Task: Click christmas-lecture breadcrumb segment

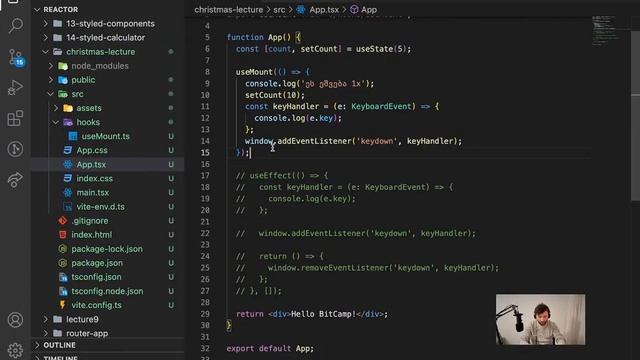Action: coord(229,10)
